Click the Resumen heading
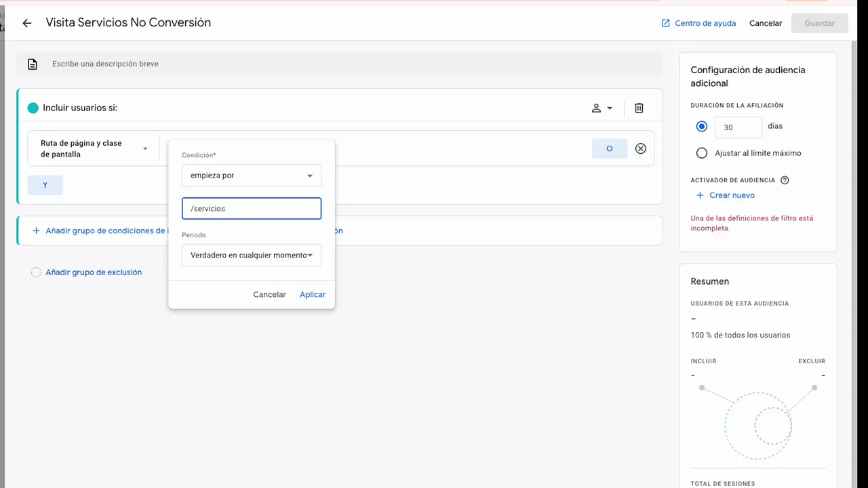The image size is (868, 488). click(709, 281)
